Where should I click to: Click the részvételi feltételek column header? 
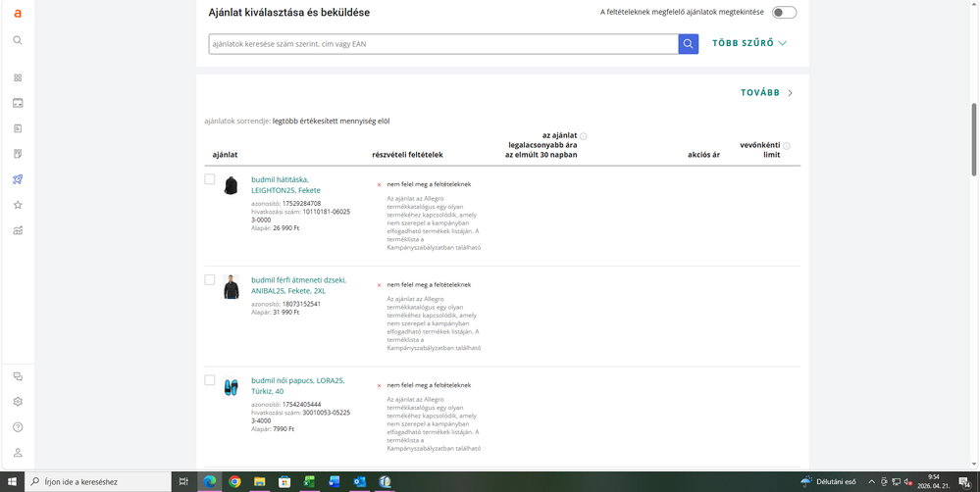[x=407, y=155]
